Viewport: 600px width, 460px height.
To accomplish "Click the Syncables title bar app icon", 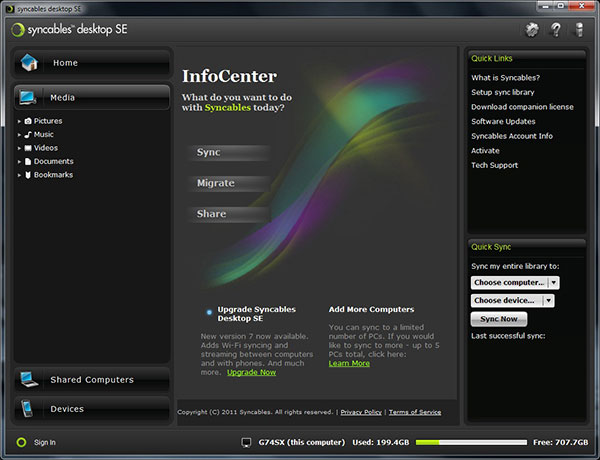I will 10,9.
